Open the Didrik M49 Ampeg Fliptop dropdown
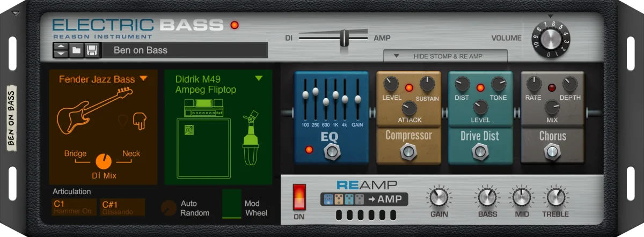644x237 pixels. click(x=259, y=78)
